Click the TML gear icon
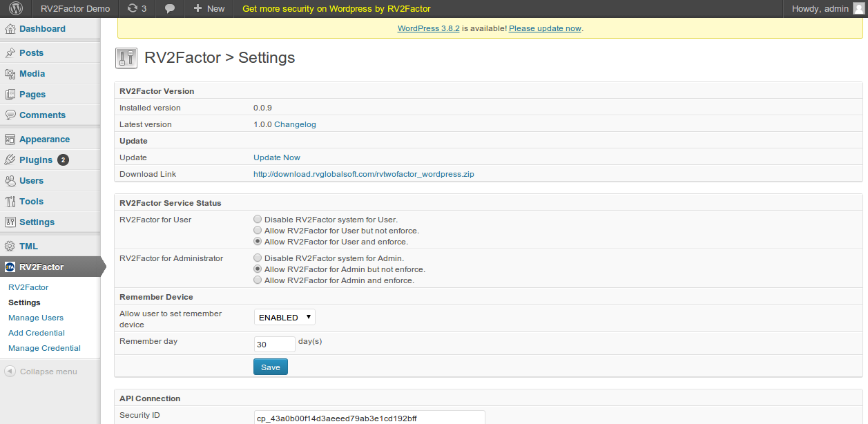Viewport: 868px width, 424px height. point(10,247)
